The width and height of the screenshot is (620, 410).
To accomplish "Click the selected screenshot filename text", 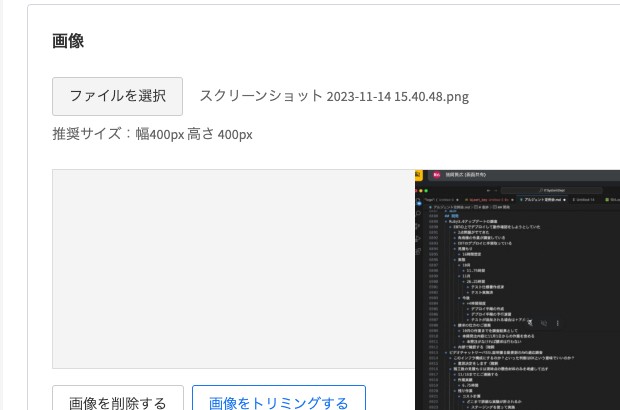I will (335, 96).
